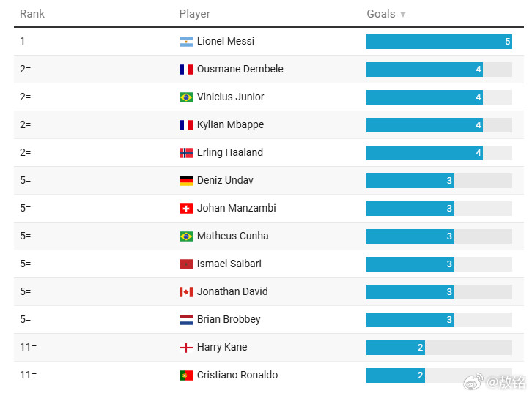Select the Matheus Cunha table row
Viewport: 532px width, 396px height.
pos(269,236)
